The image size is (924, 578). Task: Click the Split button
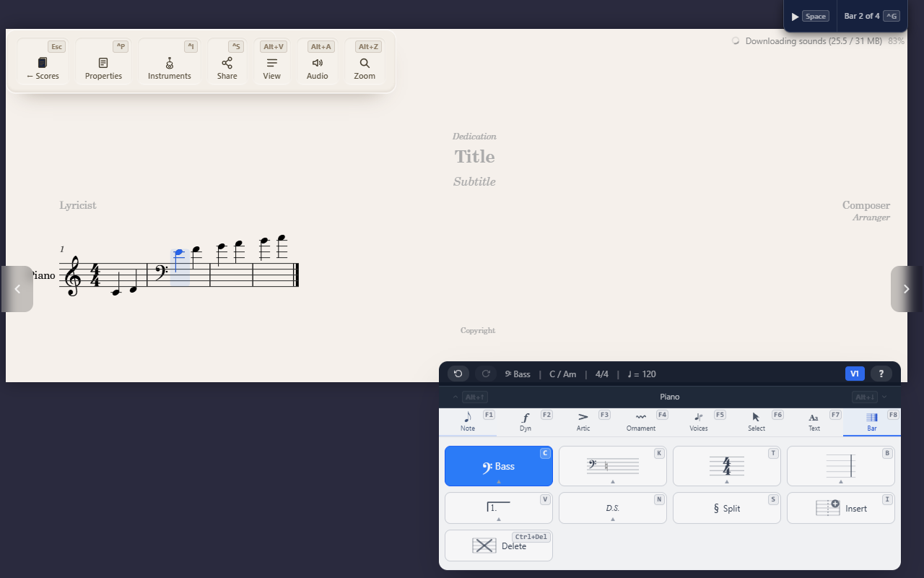(x=727, y=508)
